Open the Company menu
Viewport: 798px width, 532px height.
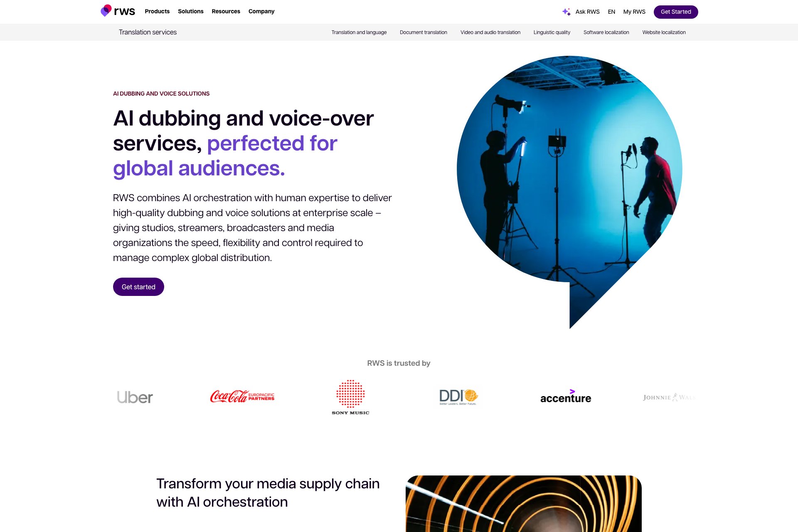tap(261, 11)
